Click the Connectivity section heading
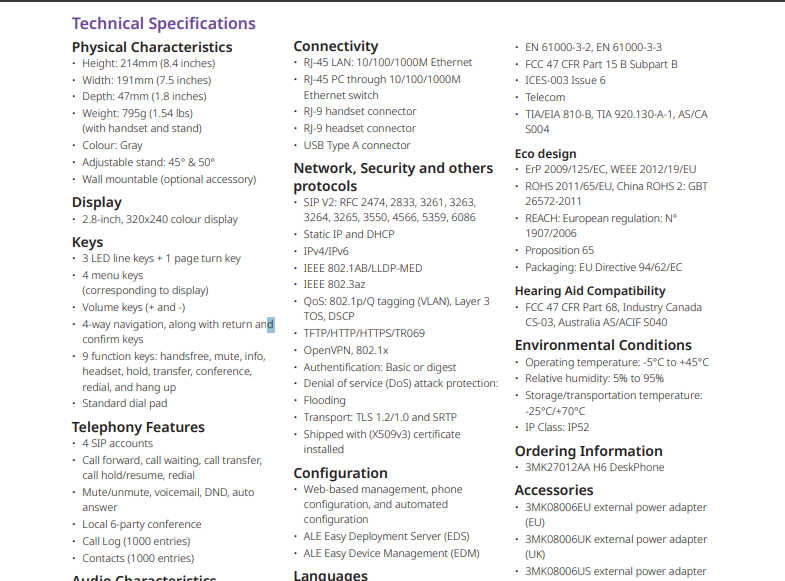The width and height of the screenshot is (785, 581). pos(336,46)
